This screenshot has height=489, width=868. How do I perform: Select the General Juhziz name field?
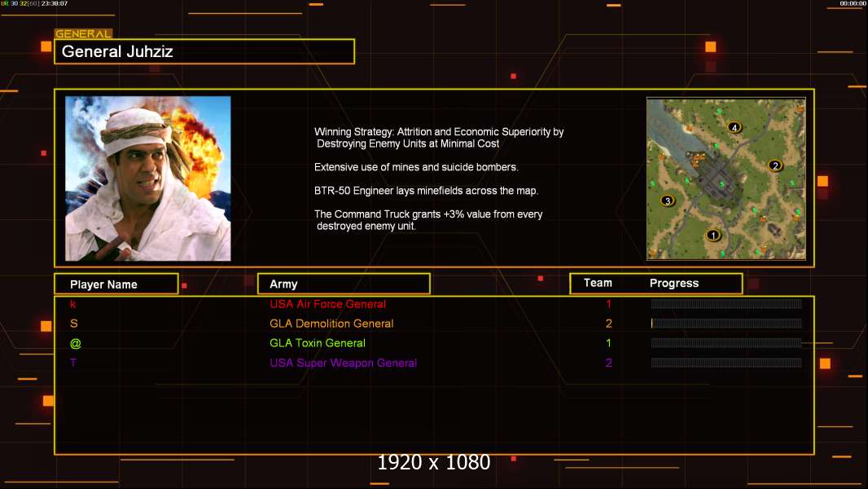coord(204,51)
